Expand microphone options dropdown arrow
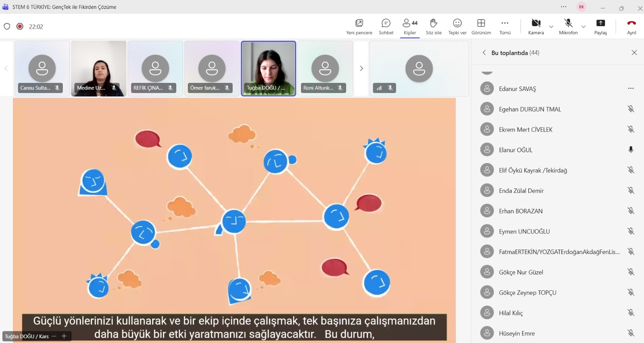Screen dimensions: 644x343 click(584, 27)
